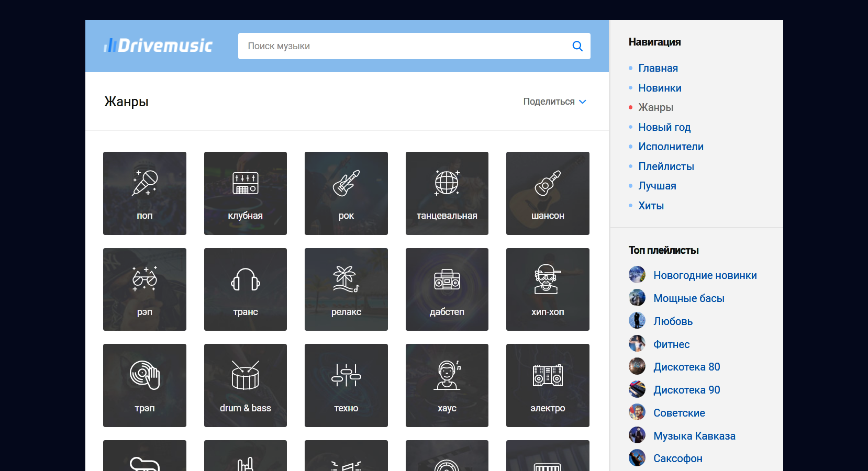Select the транс headphones tile
This screenshot has height=471, width=868.
pyautogui.click(x=246, y=289)
